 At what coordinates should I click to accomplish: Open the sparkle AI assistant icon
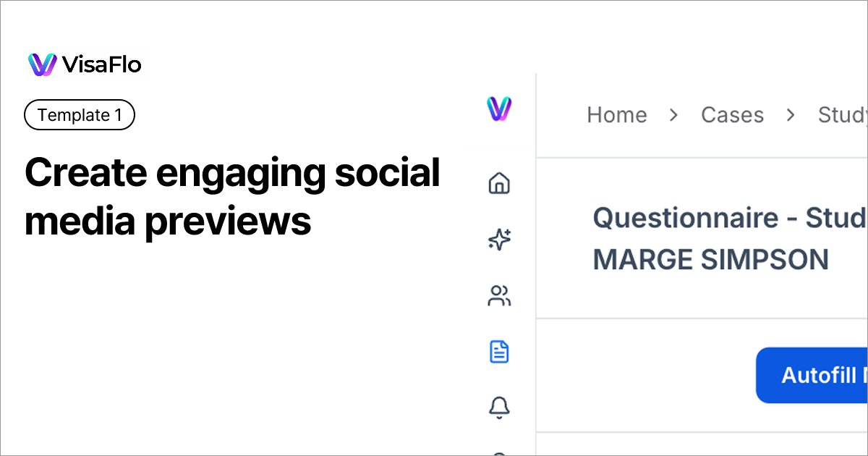pos(499,240)
